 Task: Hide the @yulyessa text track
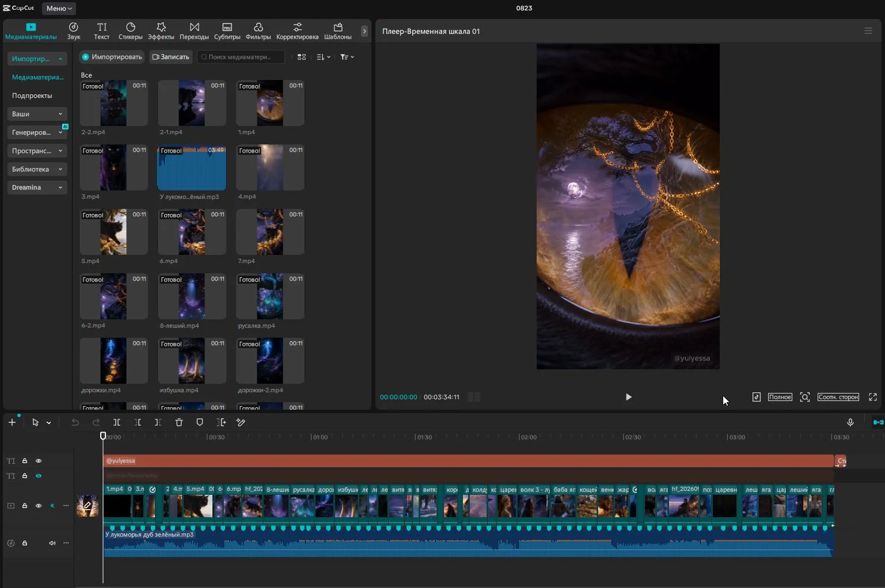tap(39, 461)
